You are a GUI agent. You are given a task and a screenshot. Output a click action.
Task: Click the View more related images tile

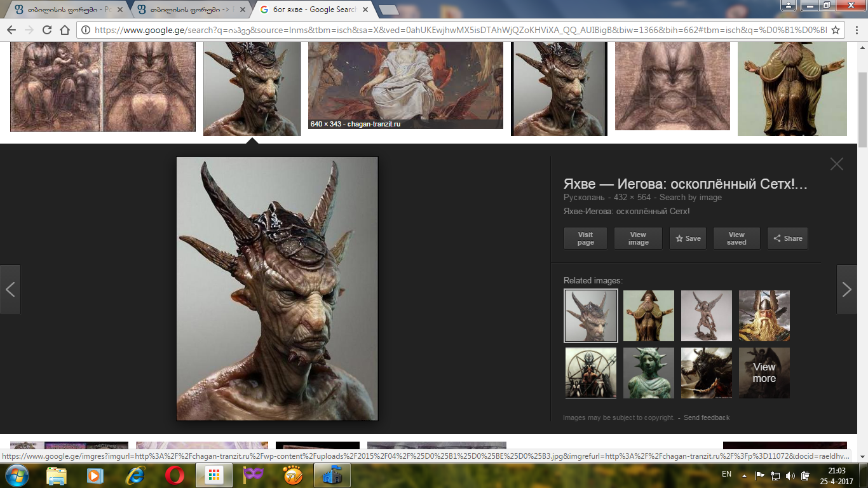[x=764, y=373]
